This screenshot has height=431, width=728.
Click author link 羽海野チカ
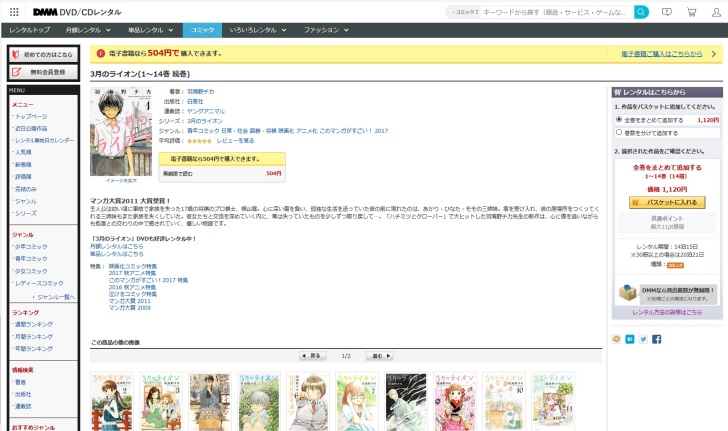[201, 91]
